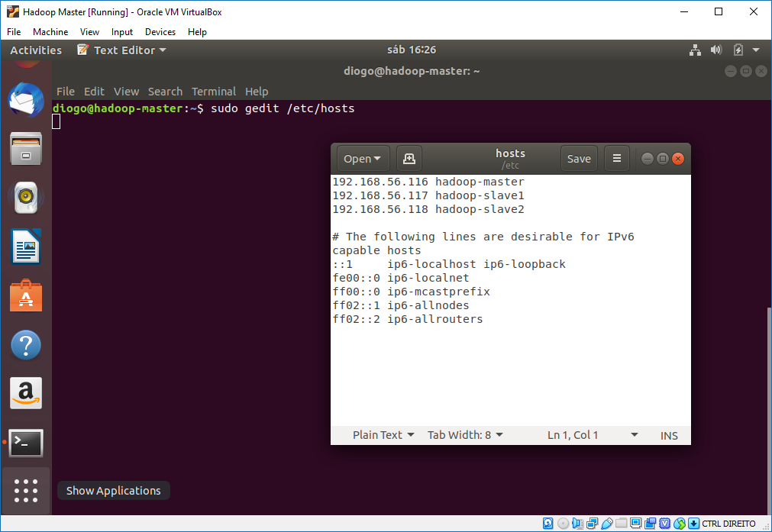Toggle INS overwrite mode in gedit status bar
The width and height of the screenshot is (772, 532).
tap(669, 435)
